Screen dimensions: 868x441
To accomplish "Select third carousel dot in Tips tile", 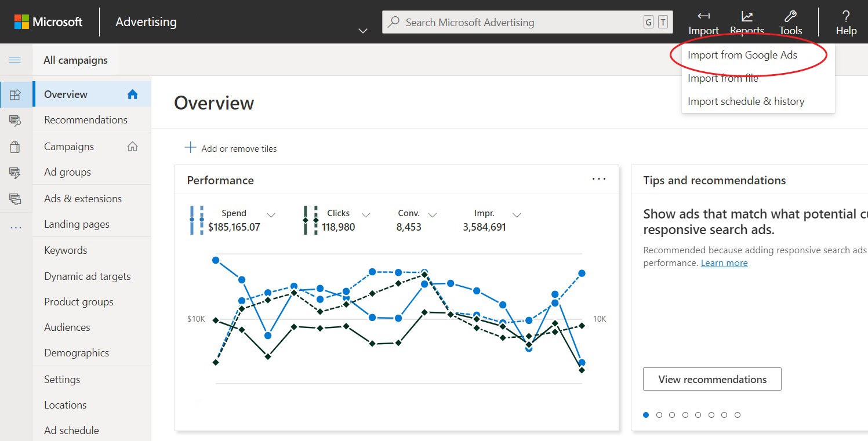I will pyautogui.click(x=672, y=415).
